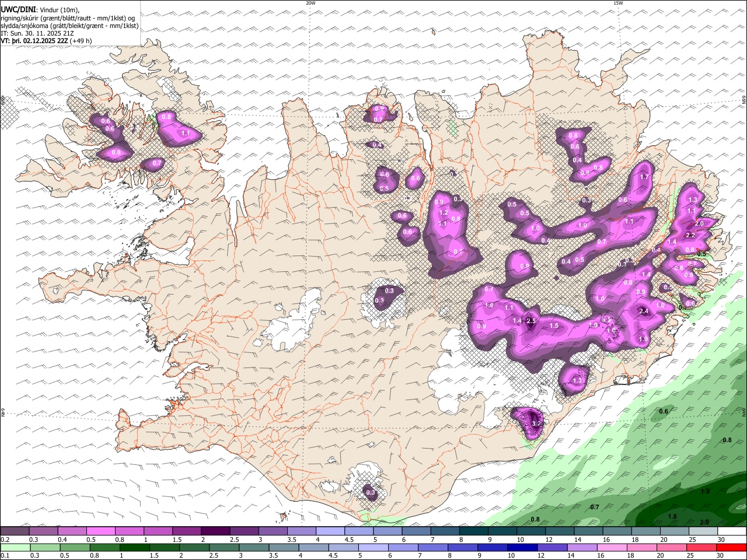The width and height of the screenshot is (747, 560).
Task: Pick the upper legend swatch between 4 and 4.5
Action: coord(330,531)
